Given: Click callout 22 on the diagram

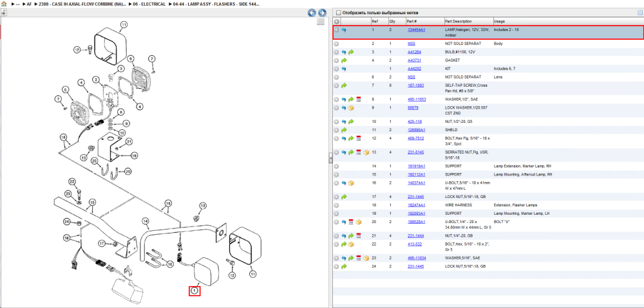Looking at the screenshot, I should 72,182.
